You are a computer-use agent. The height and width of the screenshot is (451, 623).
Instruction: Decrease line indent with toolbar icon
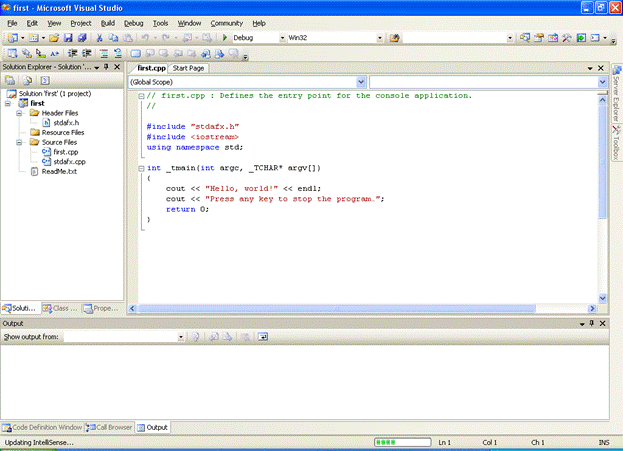point(72,53)
